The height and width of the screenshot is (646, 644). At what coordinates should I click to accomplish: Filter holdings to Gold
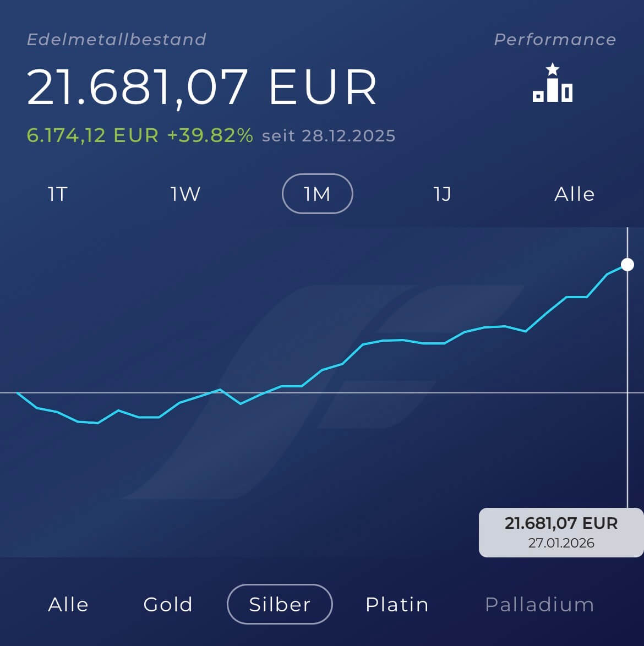(168, 604)
